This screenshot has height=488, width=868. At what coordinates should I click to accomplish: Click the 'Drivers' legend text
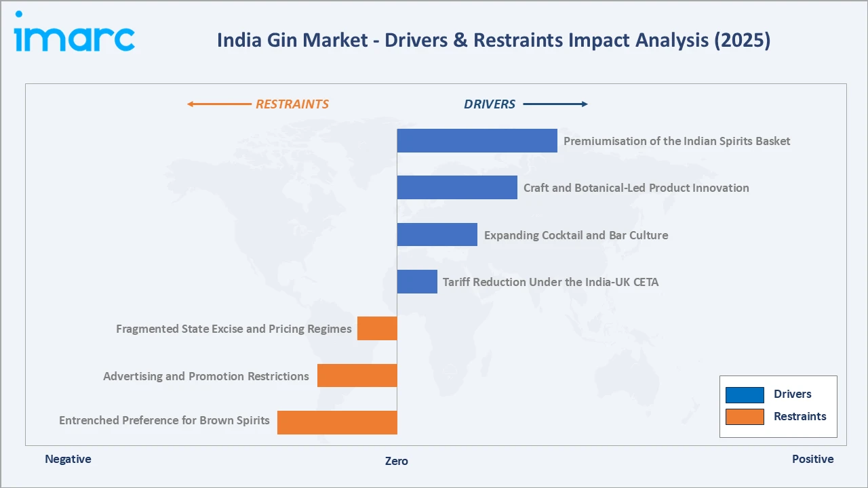pos(793,394)
